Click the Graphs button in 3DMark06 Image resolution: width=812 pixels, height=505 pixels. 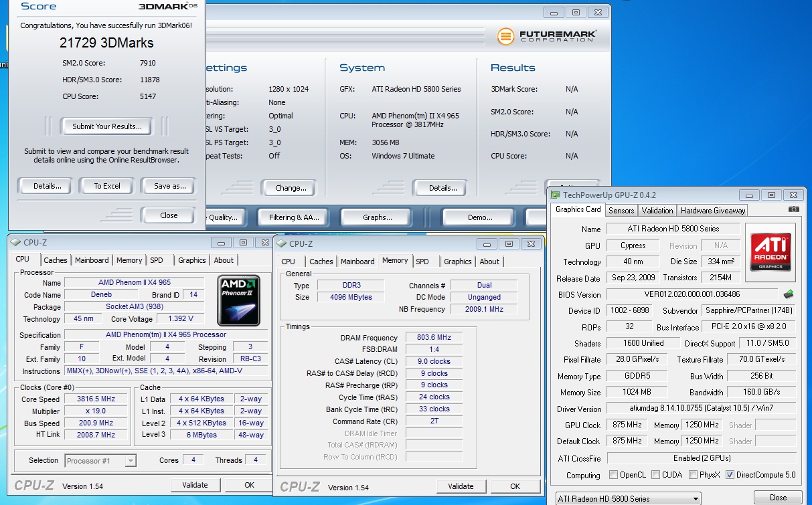click(x=378, y=217)
